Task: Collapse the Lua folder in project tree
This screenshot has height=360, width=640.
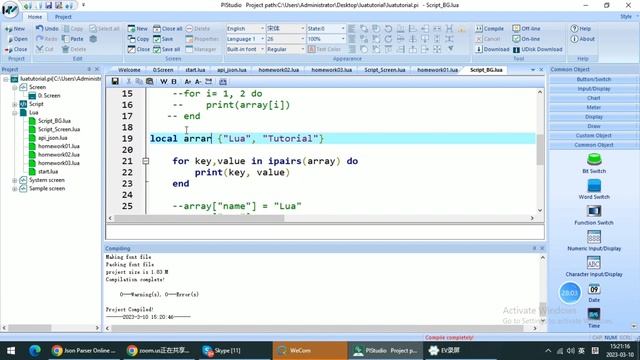Action: click(x=14, y=112)
